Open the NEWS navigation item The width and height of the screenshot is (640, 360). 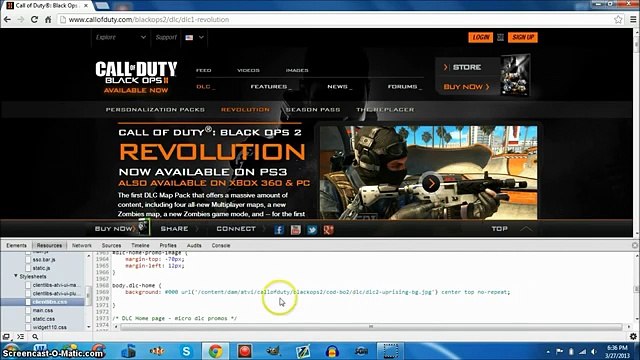point(339,87)
